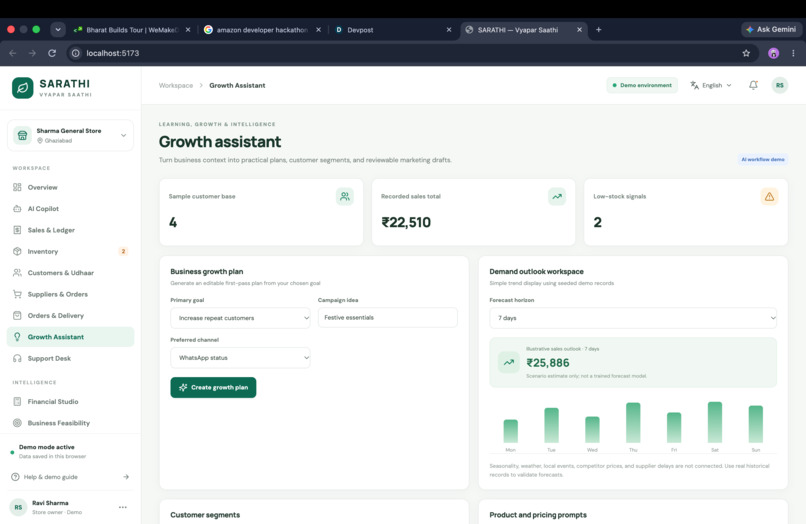Click the RS avatar in top header
The height and width of the screenshot is (524, 806).
[780, 85]
